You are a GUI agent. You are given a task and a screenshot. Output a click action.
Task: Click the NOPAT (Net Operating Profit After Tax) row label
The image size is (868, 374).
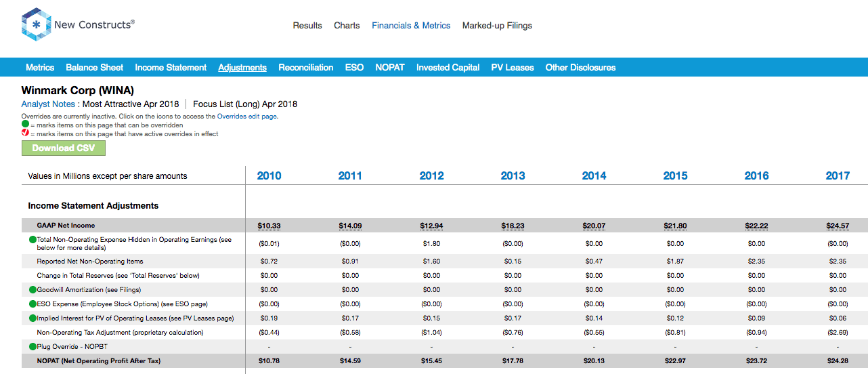(x=99, y=361)
